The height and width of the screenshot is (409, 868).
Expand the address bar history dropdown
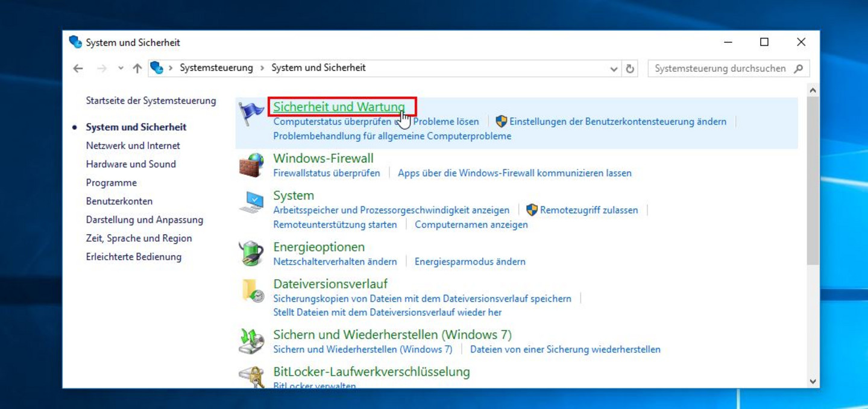point(614,69)
